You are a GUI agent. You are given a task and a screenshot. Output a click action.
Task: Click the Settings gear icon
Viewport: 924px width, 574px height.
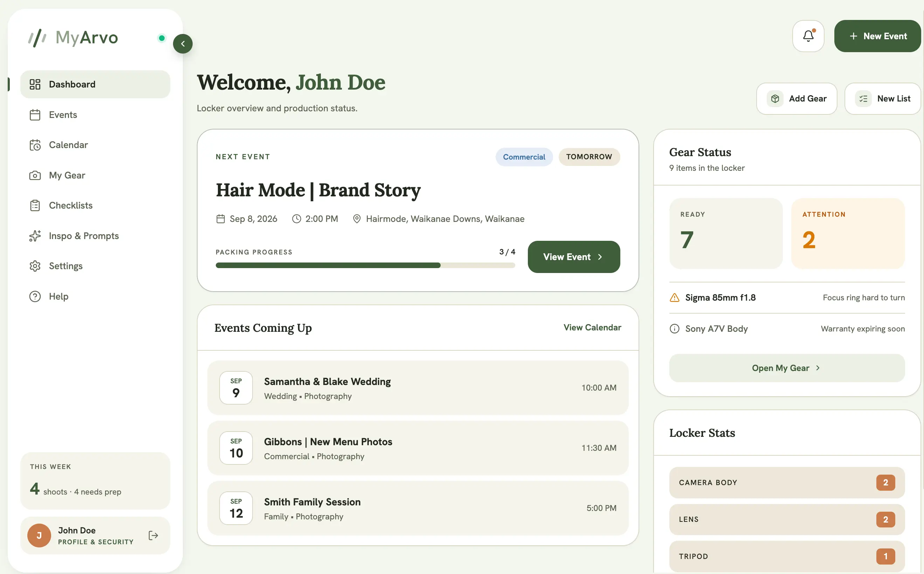(x=35, y=266)
